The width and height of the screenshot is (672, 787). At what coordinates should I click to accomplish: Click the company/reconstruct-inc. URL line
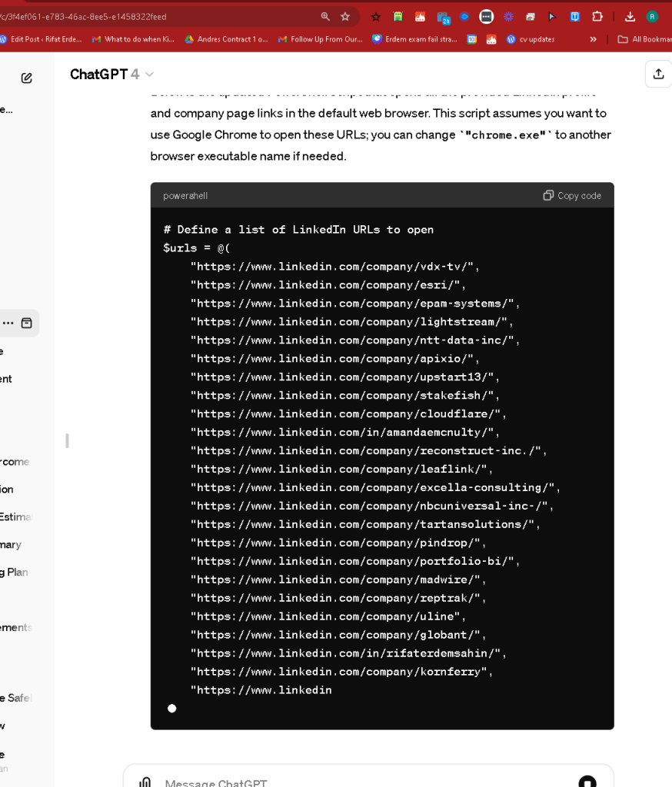click(368, 450)
